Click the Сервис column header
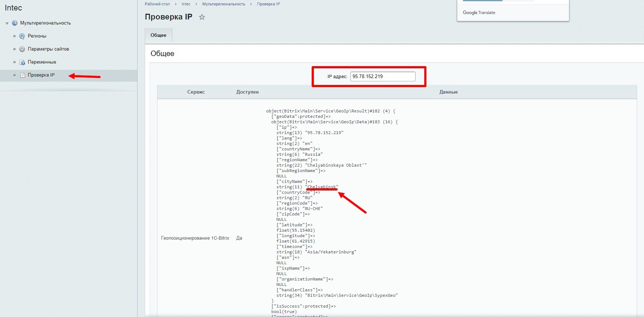644x317 pixels. pos(196,92)
